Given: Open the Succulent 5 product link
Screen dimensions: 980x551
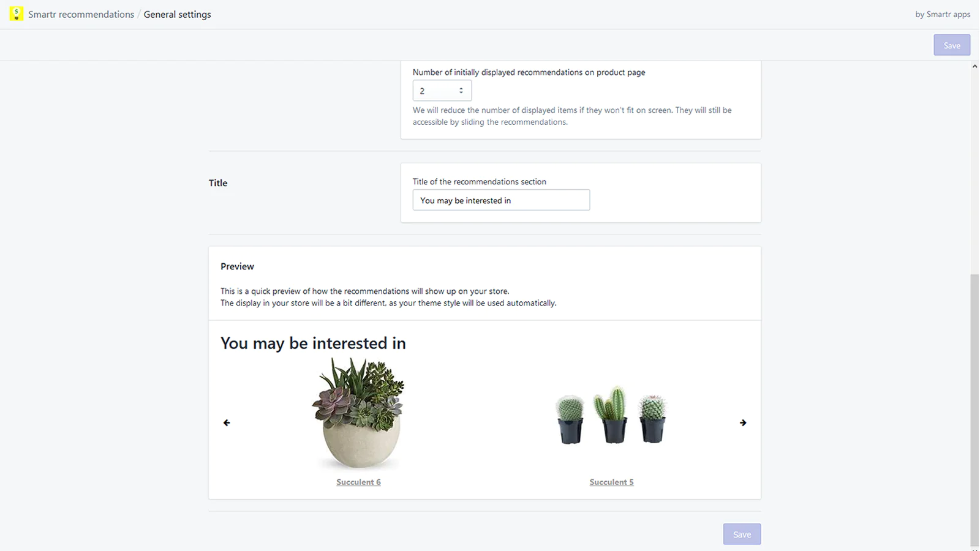Looking at the screenshot, I should (611, 482).
